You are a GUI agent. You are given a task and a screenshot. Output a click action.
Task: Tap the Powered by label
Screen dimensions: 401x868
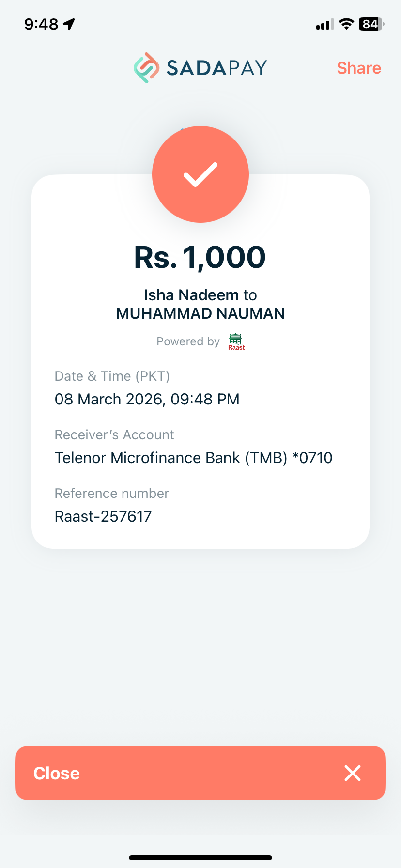click(x=188, y=341)
